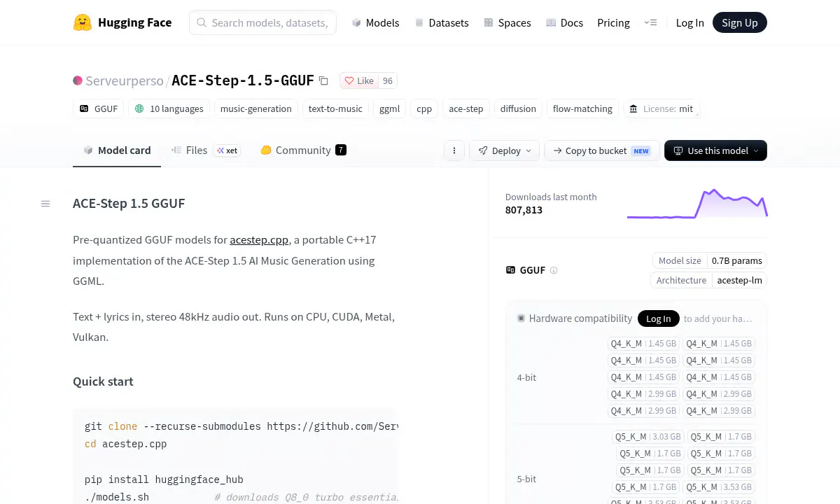Image resolution: width=840 pixels, height=504 pixels.
Task: Select the flow-matching tag
Action: [582, 108]
